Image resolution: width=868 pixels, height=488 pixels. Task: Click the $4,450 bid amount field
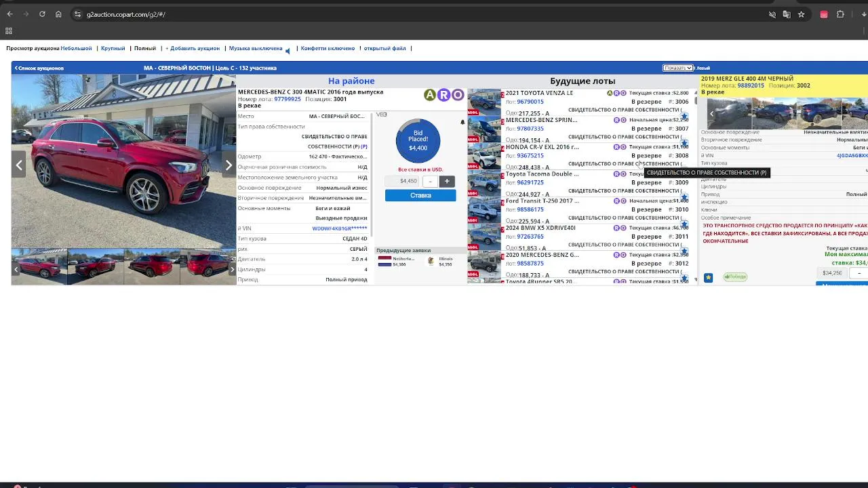(403, 181)
